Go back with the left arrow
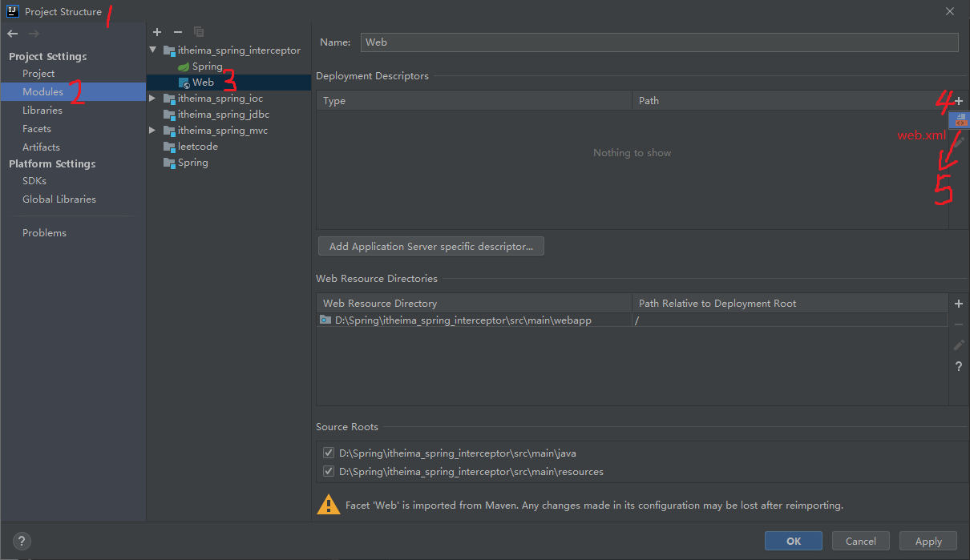Screen dimensions: 970x560 click(13, 33)
